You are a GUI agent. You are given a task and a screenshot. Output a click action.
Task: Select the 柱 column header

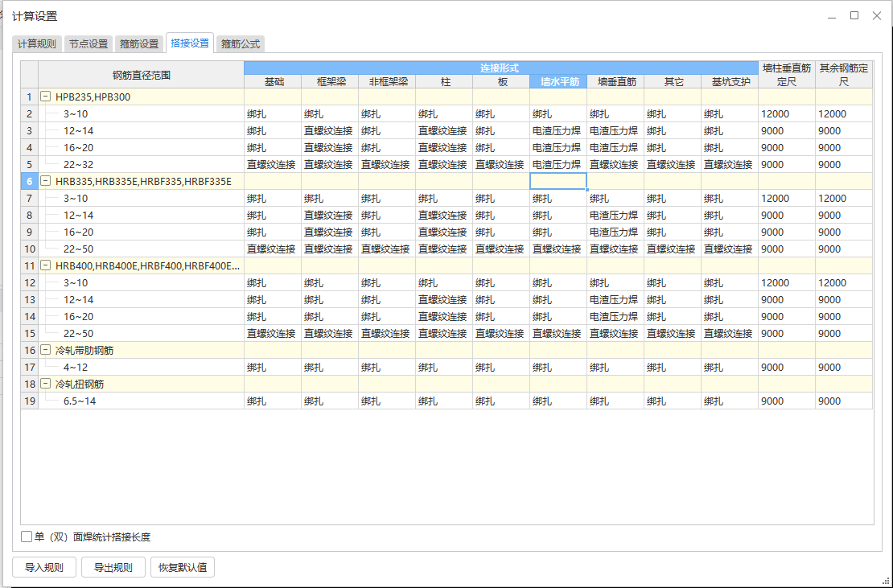pos(444,82)
